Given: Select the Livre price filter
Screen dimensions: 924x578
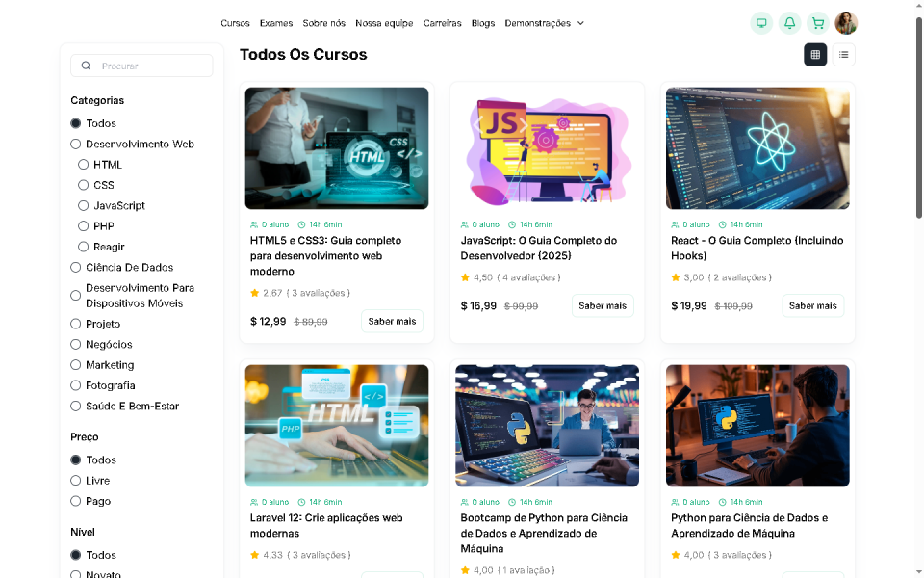Looking at the screenshot, I should click(x=76, y=481).
